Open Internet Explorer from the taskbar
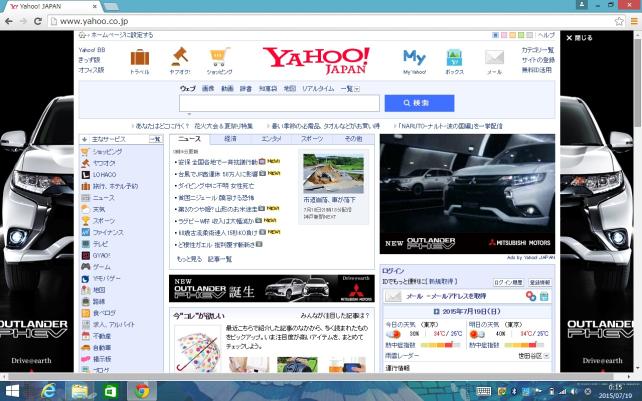 (x=48, y=392)
